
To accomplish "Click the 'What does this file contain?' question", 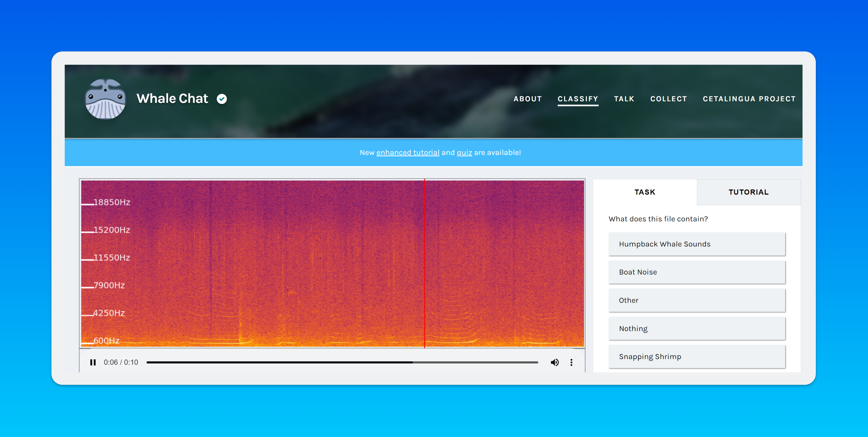I will [x=658, y=219].
